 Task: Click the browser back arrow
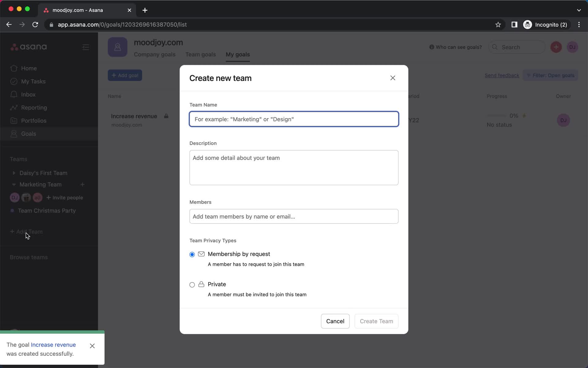click(x=9, y=25)
